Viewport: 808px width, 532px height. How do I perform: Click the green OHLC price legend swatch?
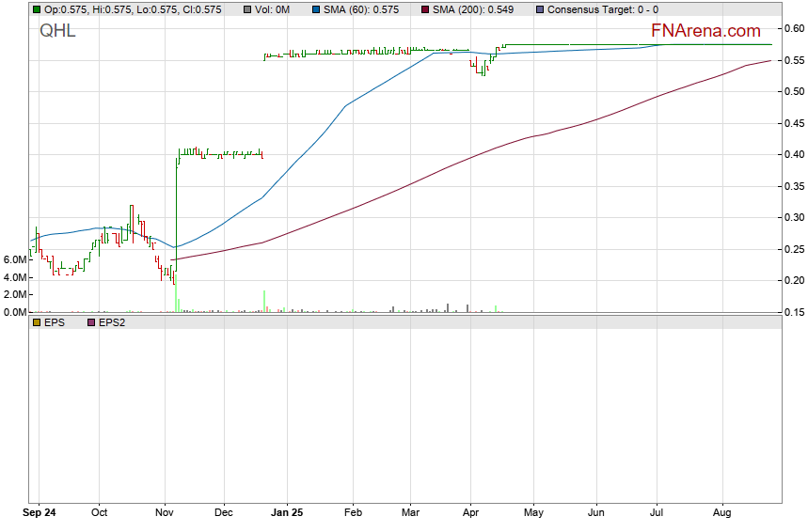coord(36,9)
